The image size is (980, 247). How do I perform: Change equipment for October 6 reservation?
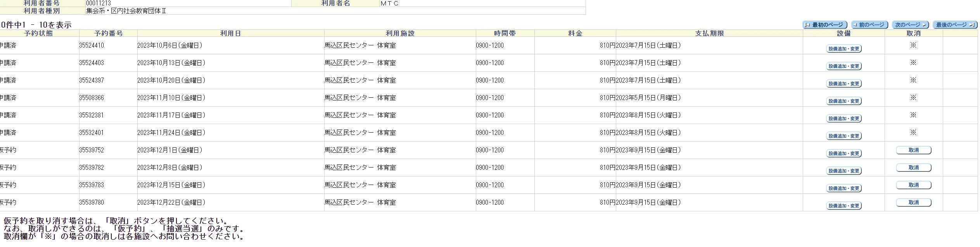pos(844,49)
